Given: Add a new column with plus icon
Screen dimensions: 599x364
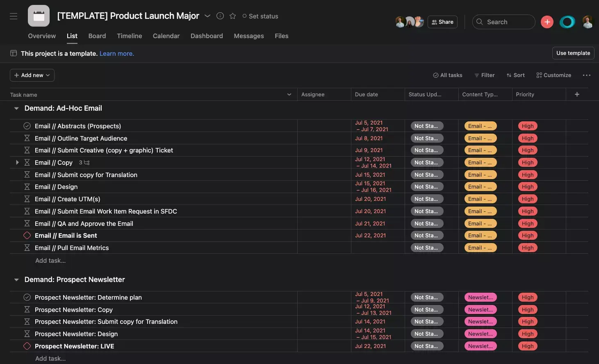Looking at the screenshot, I should [577, 94].
